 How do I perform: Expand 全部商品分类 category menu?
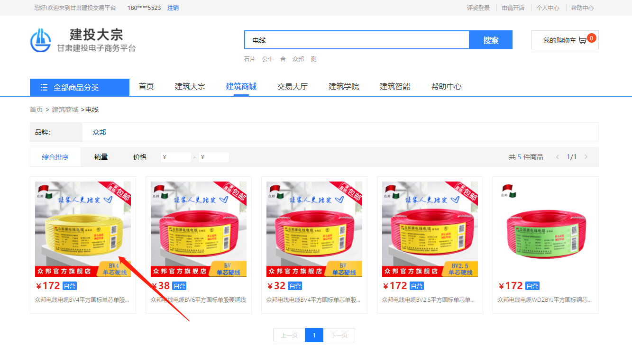80,87
